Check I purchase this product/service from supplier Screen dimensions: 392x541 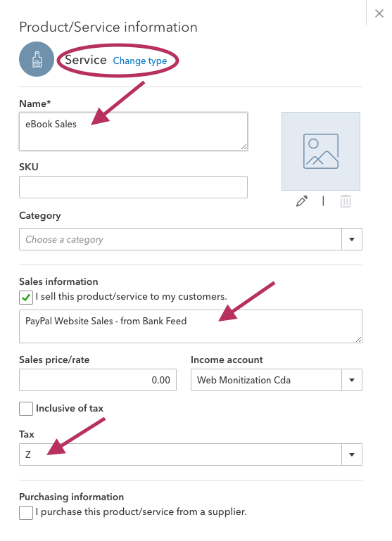click(26, 513)
